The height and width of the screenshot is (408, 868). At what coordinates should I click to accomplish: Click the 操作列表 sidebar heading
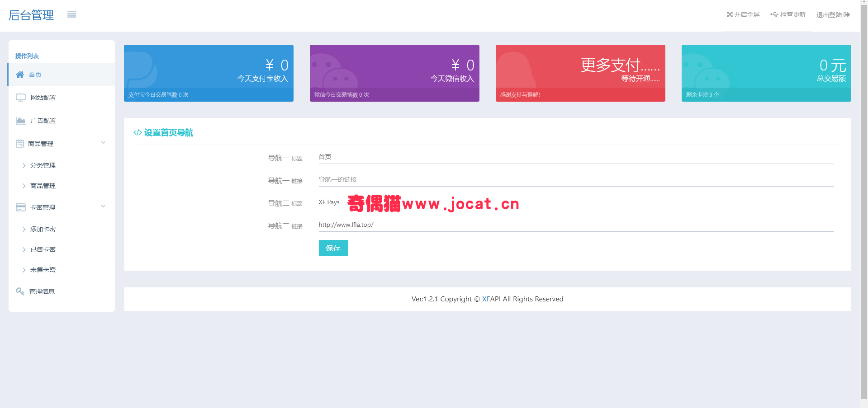27,56
